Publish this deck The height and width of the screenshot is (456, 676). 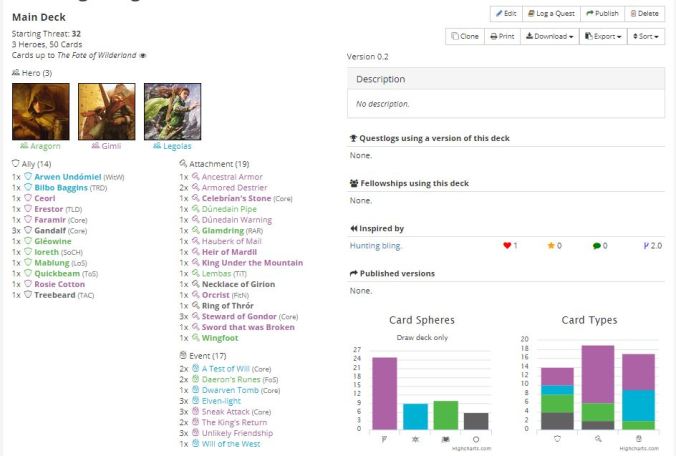click(602, 14)
